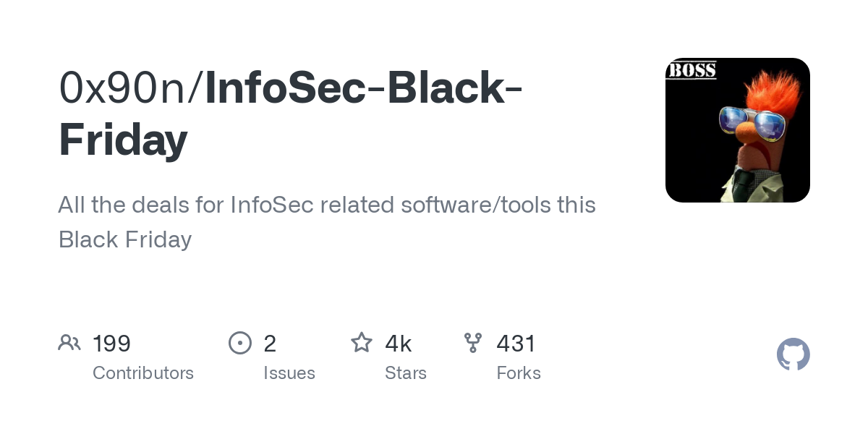Open the repository owner's avatar image
This screenshot has height=434, width=868.
(737, 130)
